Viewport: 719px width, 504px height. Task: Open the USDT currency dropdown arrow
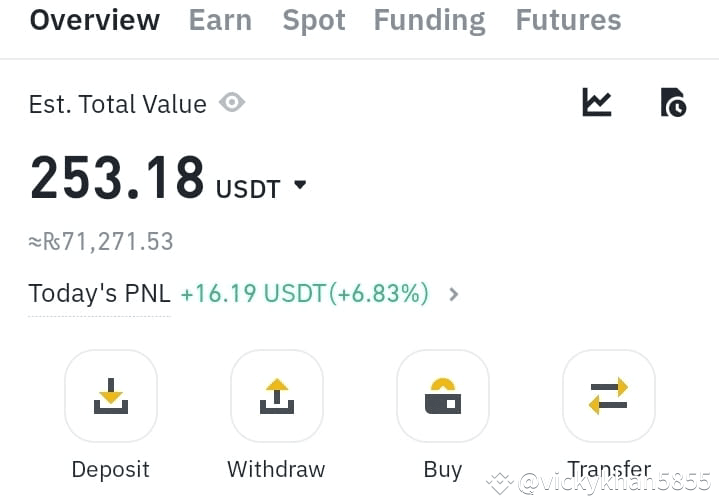pos(300,185)
